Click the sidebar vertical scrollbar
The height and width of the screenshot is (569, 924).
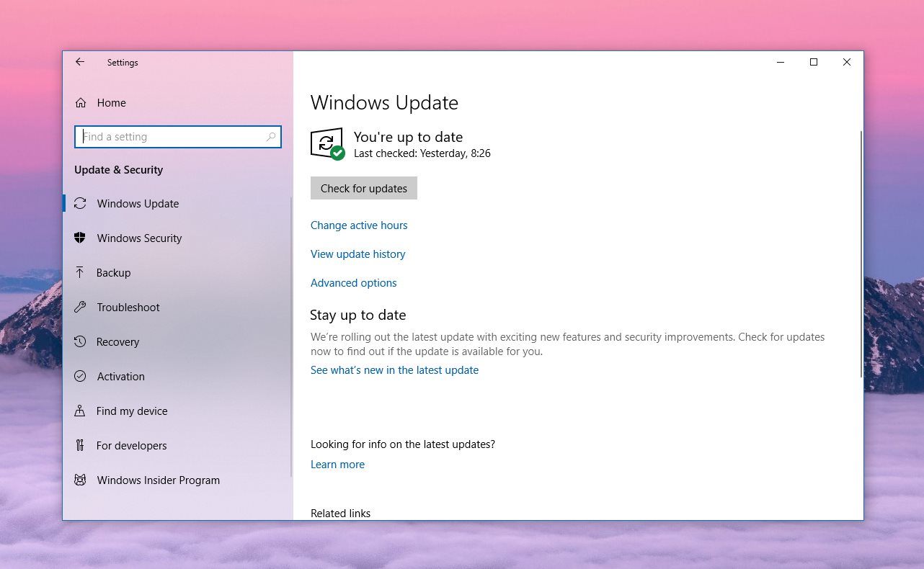(x=291, y=336)
